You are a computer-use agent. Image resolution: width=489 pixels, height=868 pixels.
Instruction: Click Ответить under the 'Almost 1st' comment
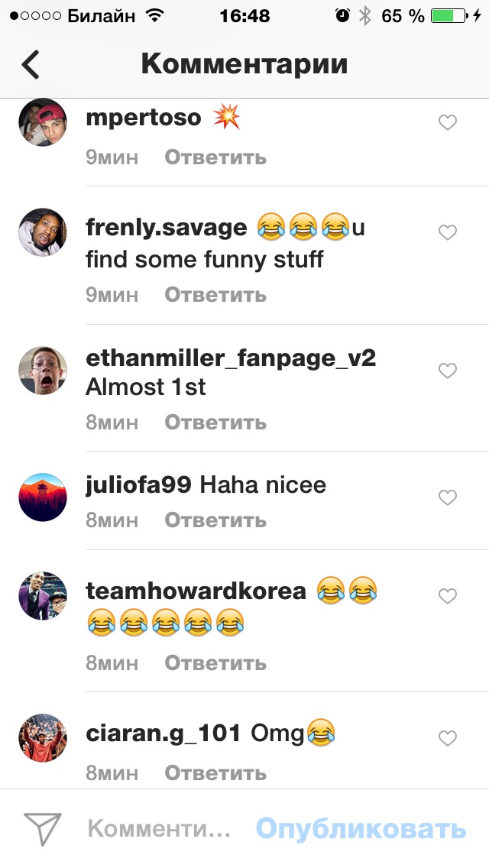215,423
